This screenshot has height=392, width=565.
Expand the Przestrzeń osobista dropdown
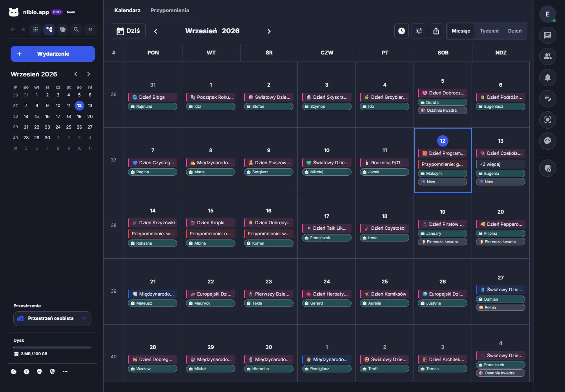tap(52, 318)
